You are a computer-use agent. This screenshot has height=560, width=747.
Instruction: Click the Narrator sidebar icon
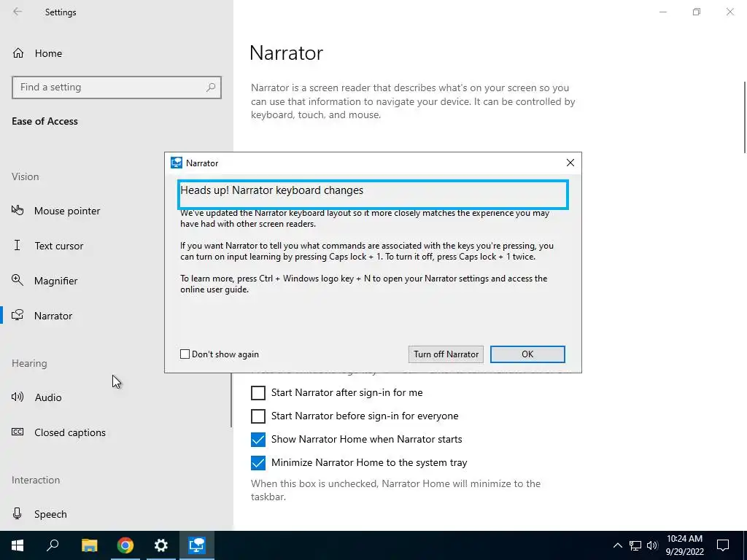tap(18, 315)
